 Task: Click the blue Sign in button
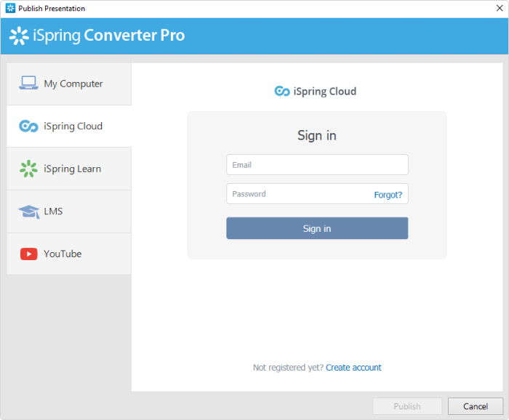coord(317,228)
